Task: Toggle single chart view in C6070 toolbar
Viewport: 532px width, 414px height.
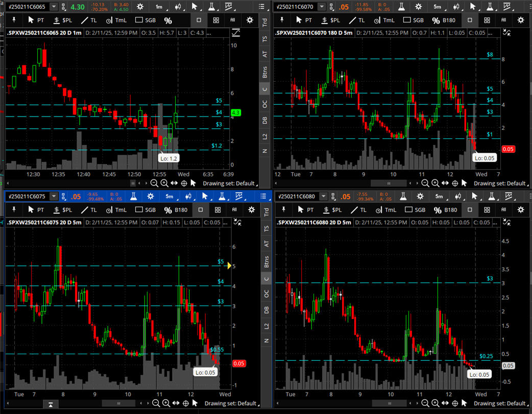Action: click(x=470, y=20)
